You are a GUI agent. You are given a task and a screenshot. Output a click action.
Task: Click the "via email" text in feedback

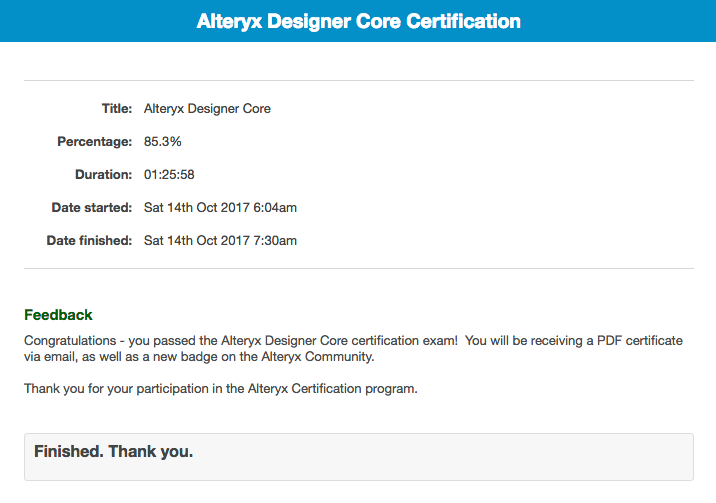point(50,357)
